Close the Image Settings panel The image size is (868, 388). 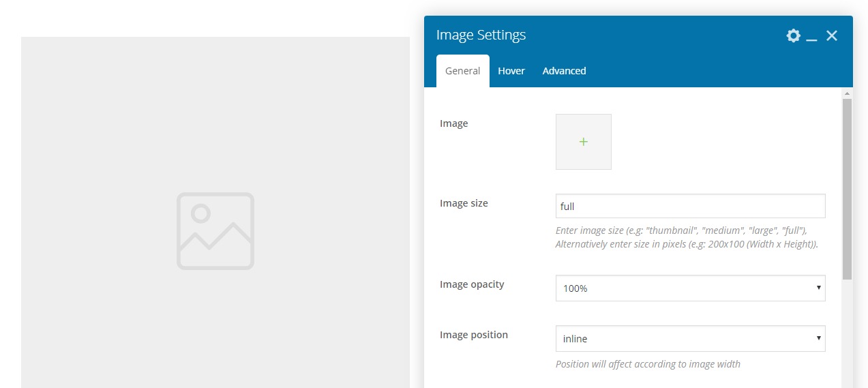832,35
